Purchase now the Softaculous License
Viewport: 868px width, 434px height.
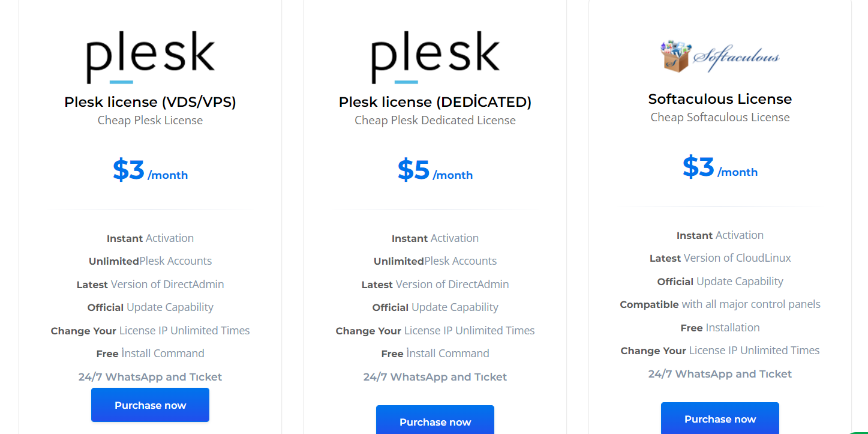[720, 418]
